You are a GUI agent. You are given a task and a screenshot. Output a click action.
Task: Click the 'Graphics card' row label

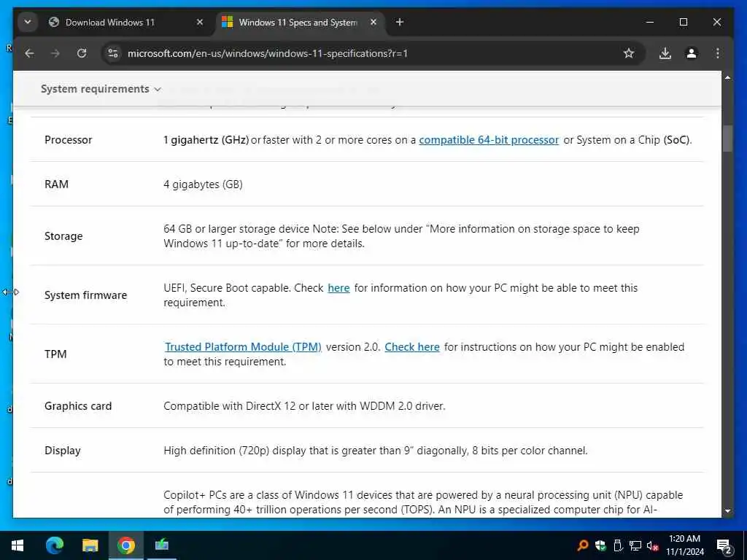coord(78,406)
